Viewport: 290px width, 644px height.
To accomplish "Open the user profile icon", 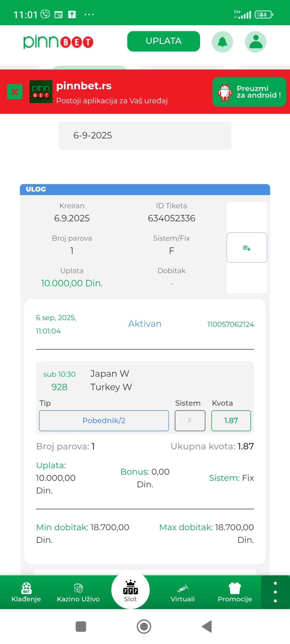I will (256, 42).
